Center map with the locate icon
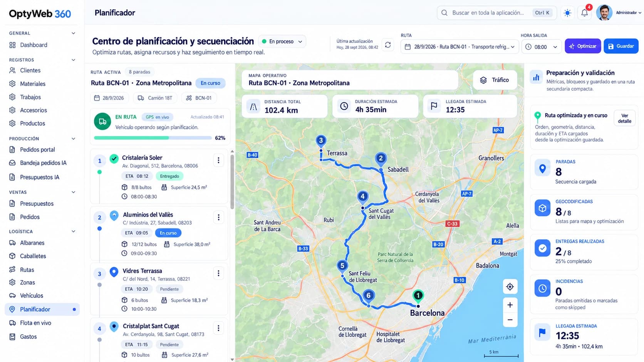Image resolution: width=644 pixels, height=362 pixels. coord(510,287)
